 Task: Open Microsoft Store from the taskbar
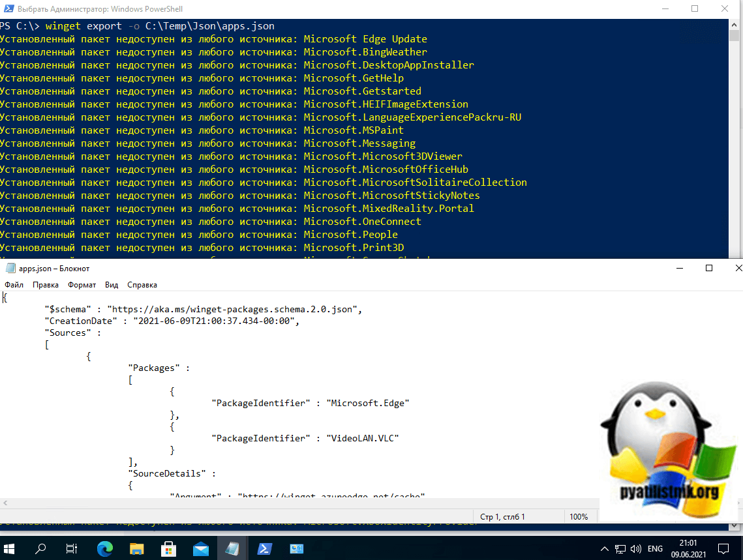pos(168,548)
